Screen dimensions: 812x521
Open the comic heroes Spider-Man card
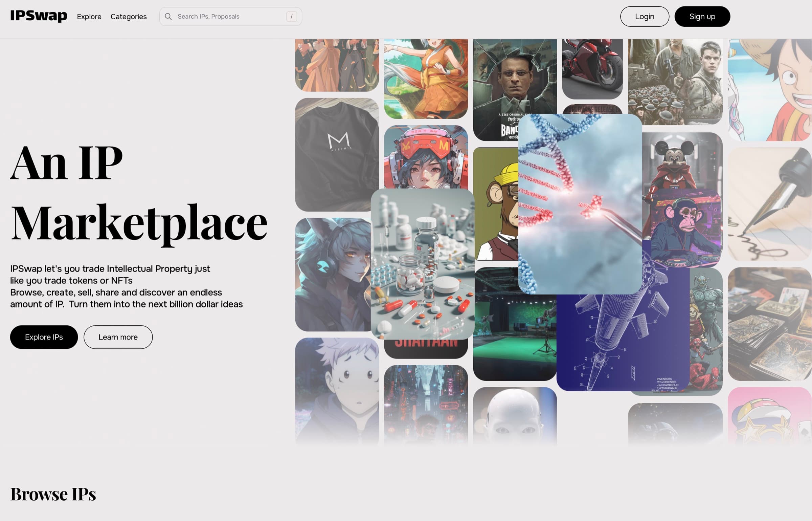coord(706,332)
